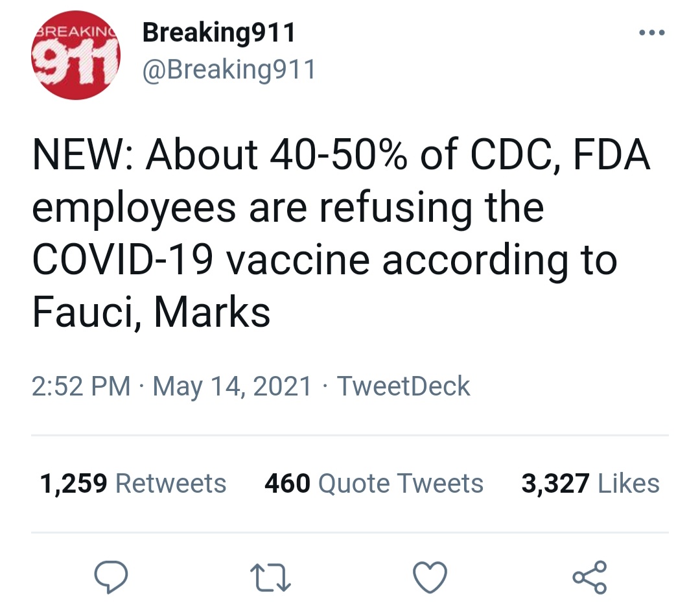Viewport: 700px width, 614px height.
Task: Click the reply speech bubble icon
Action: pyautogui.click(x=111, y=576)
